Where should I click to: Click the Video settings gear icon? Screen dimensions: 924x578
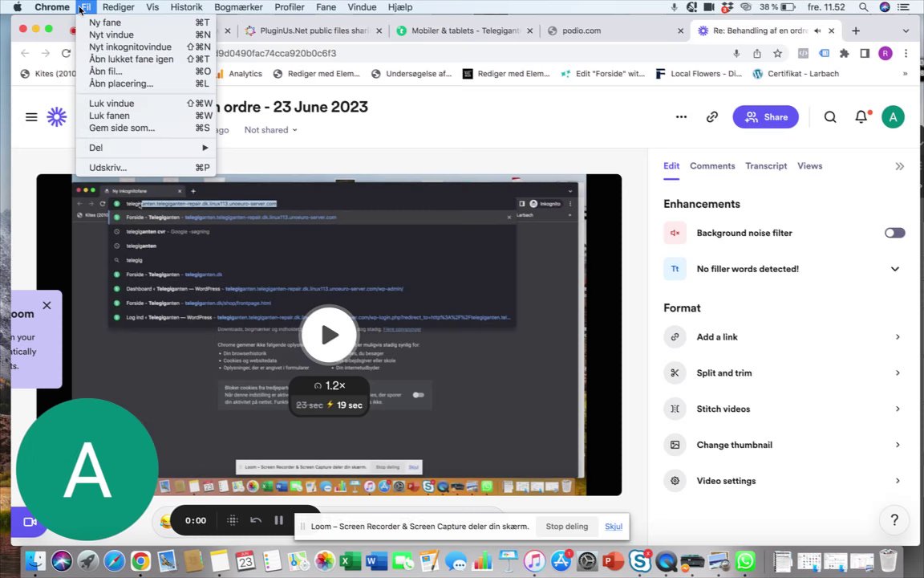[675, 481]
